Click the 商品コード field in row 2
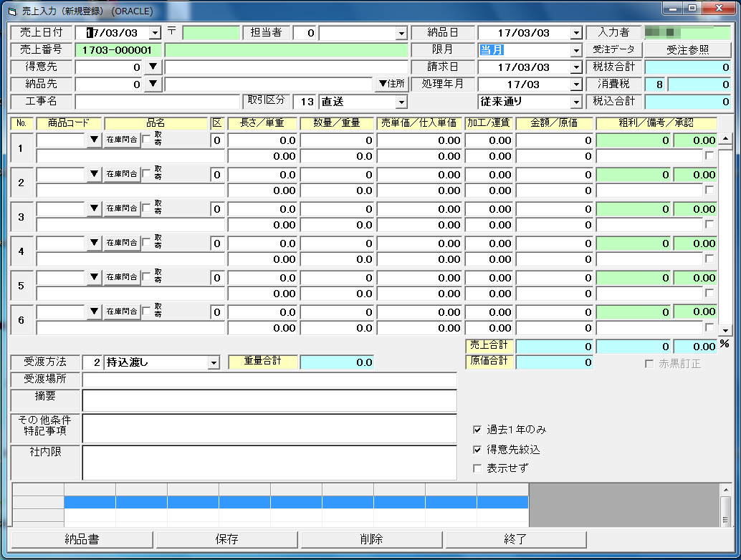Viewport: 741px width, 560px height. 62,174
